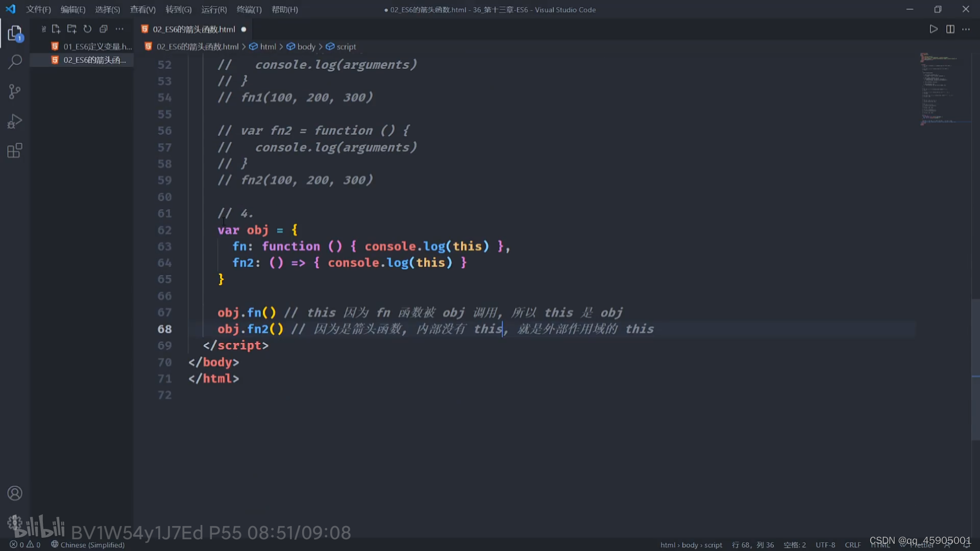Image resolution: width=980 pixels, height=551 pixels.
Task: Select the 02_ES6的箭头函数.html editor tab
Action: click(194, 29)
